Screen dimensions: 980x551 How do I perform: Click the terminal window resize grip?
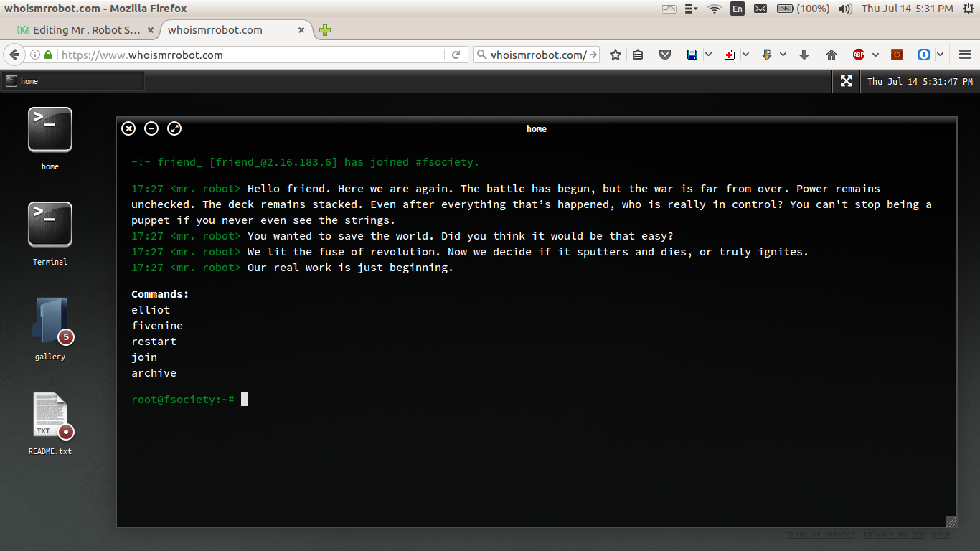point(951,522)
